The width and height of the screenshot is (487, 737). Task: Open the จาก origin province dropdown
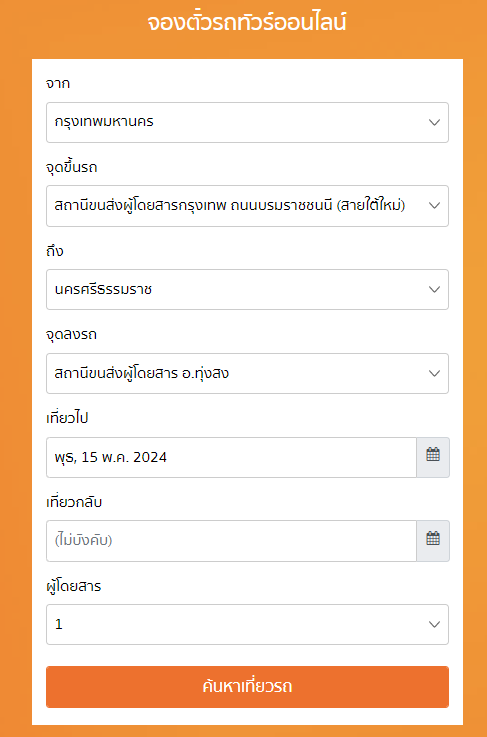click(x=247, y=122)
